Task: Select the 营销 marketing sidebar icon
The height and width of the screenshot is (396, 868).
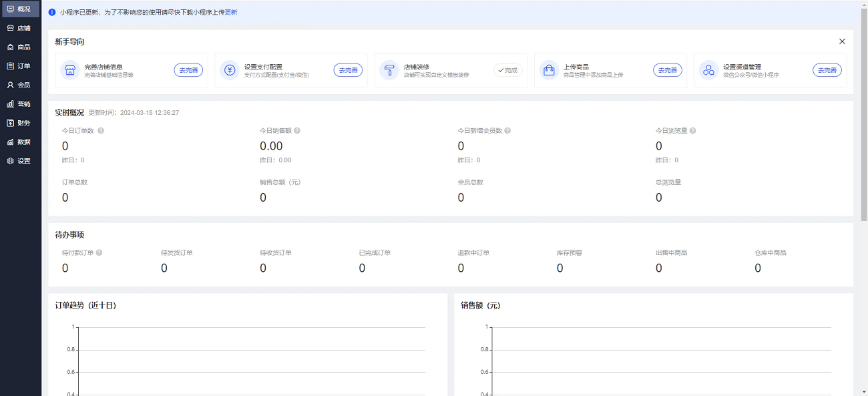Action: 21,104
